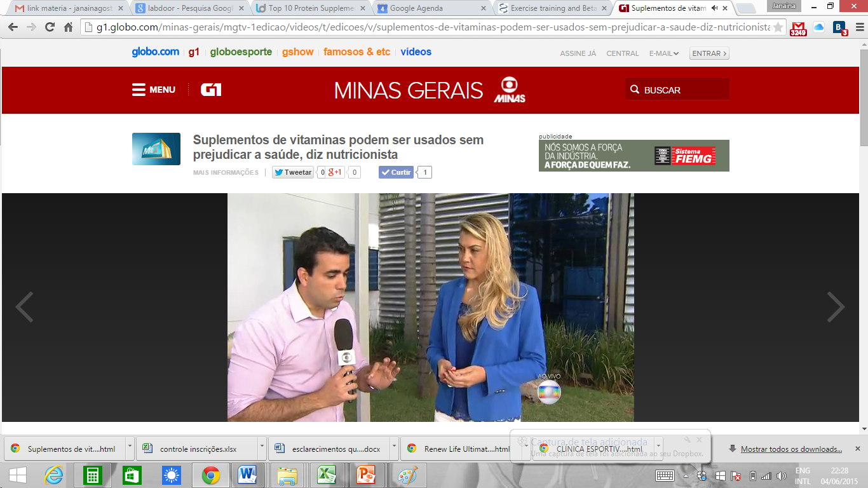Close the downloads bar with X
The width and height of the screenshot is (868, 488).
(857, 449)
